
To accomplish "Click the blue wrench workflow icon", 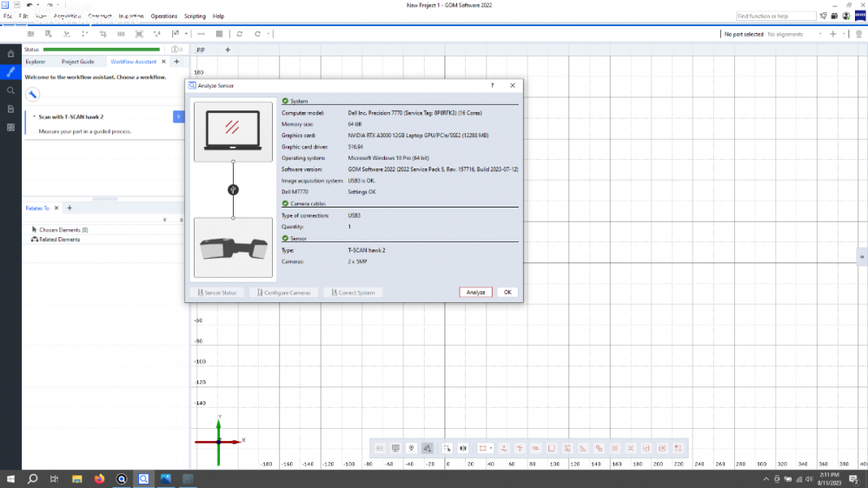I will [33, 95].
